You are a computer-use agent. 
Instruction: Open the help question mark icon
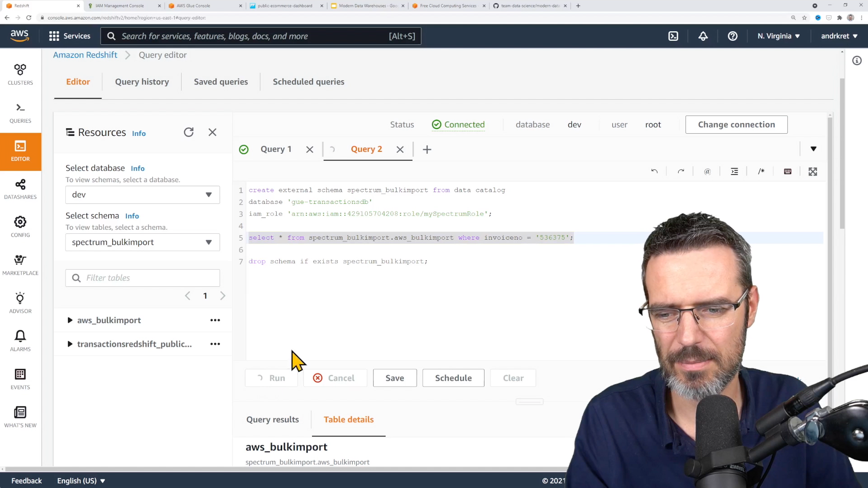click(732, 36)
